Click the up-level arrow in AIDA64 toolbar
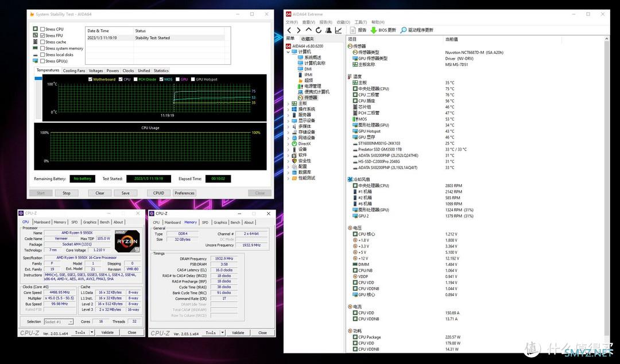Image resolution: width=620 pixels, height=364 pixels. pos(309,30)
